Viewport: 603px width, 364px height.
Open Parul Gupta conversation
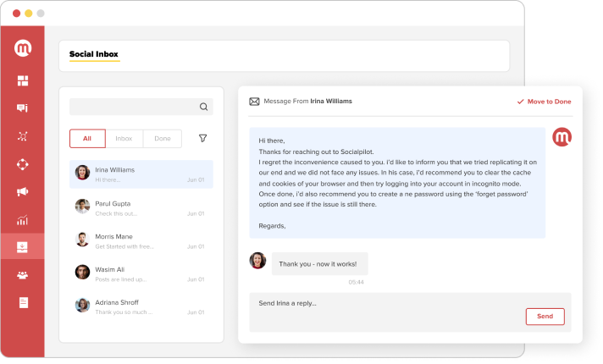point(141,208)
